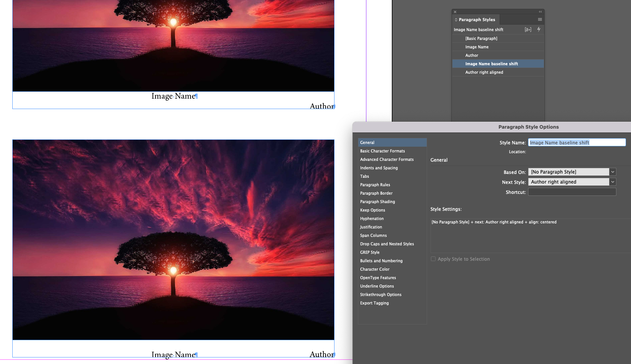Switch to Basic Character Formats section

point(383,151)
